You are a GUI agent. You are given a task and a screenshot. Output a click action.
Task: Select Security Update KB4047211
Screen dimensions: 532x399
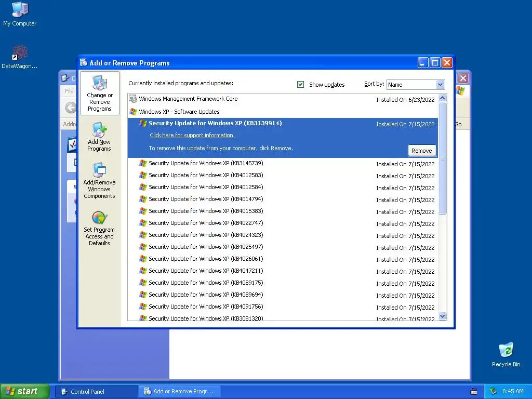[283, 271]
